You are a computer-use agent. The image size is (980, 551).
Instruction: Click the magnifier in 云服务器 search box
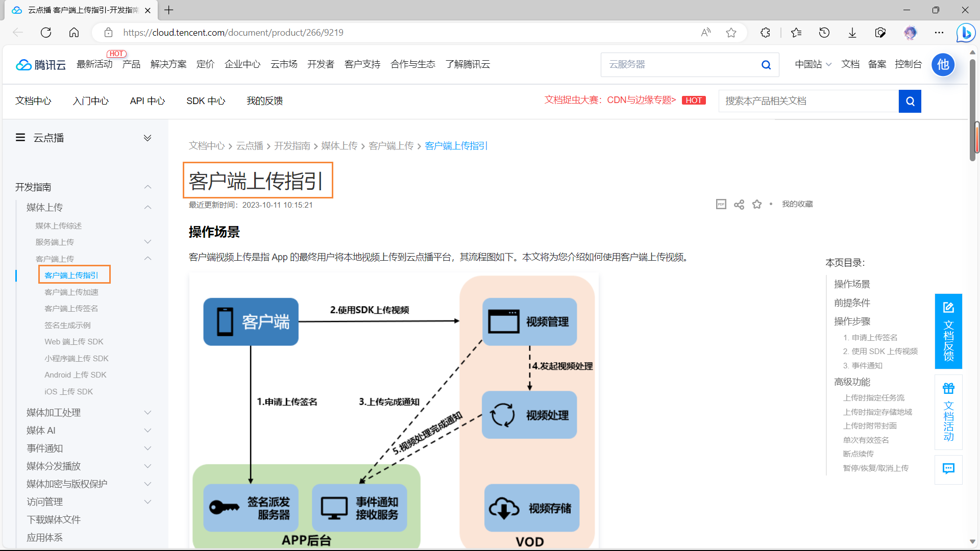point(766,65)
